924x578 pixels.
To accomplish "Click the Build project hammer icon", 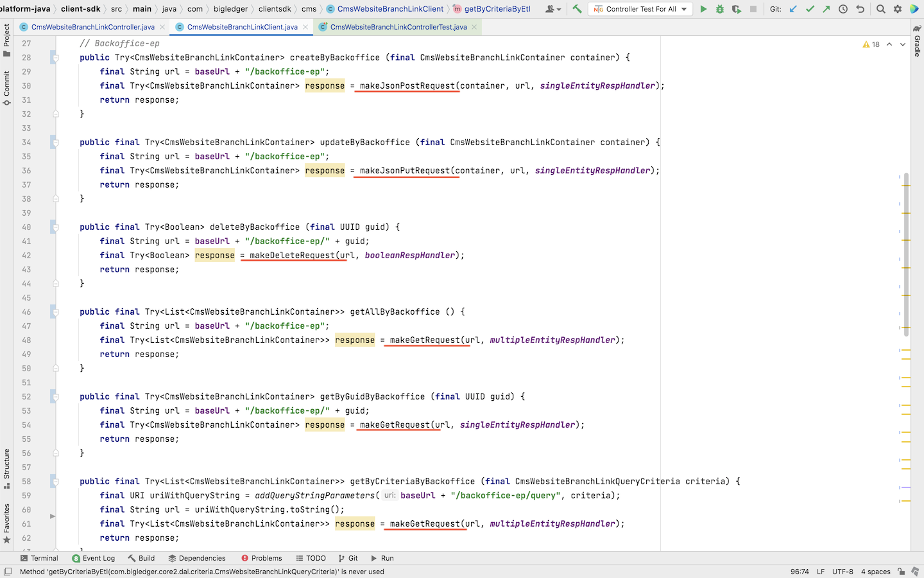I will point(577,9).
